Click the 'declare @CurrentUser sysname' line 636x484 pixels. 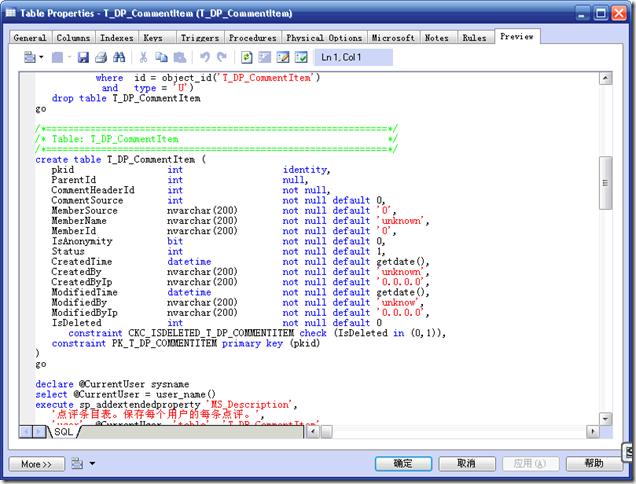(x=112, y=384)
